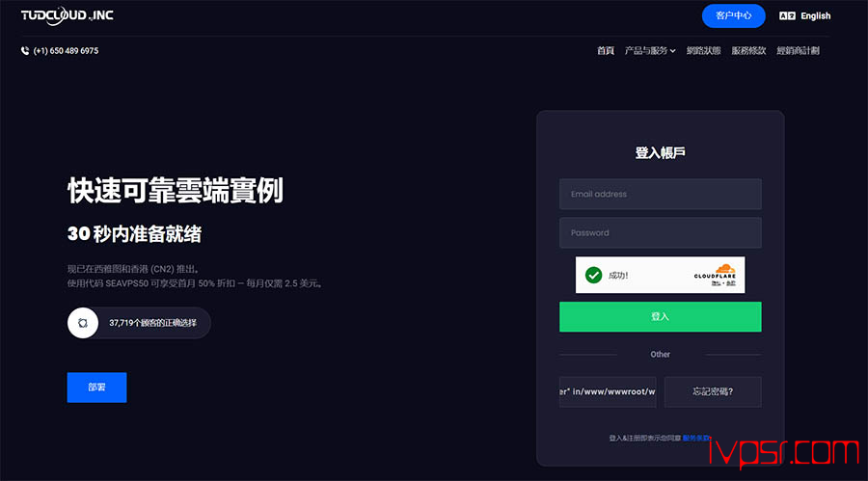Click the phone handset icon

(25, 51)
